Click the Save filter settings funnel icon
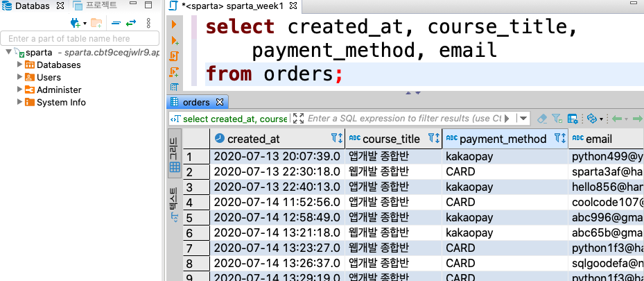Image resolution: width=644 pixels, height=281 pixels. pos(557,119)
